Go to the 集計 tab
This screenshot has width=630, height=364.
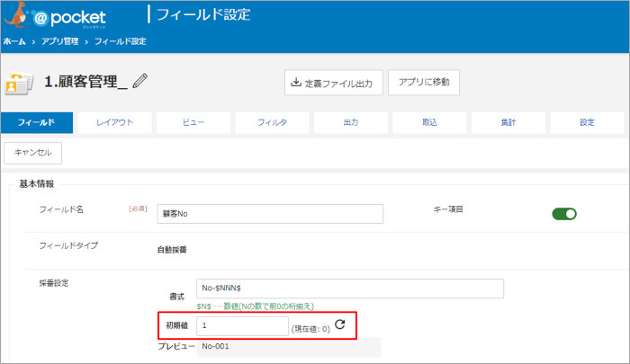tap(508, 122)
